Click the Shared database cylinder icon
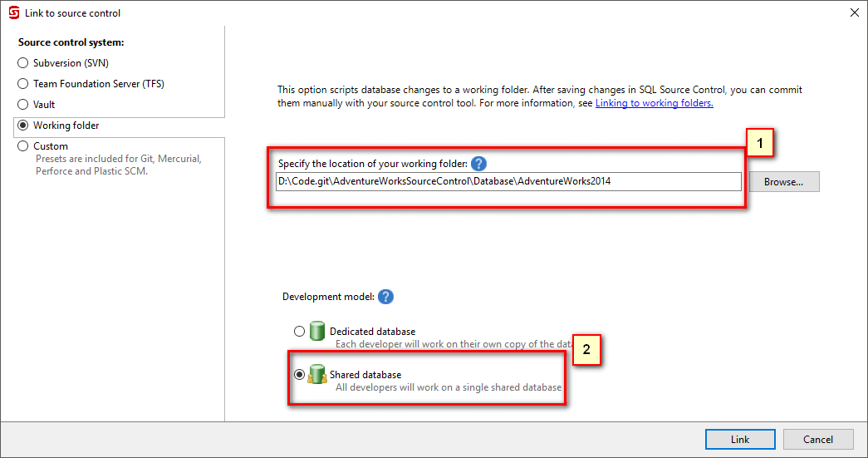Viewport: 868px width, 458px height. point(317,374)
